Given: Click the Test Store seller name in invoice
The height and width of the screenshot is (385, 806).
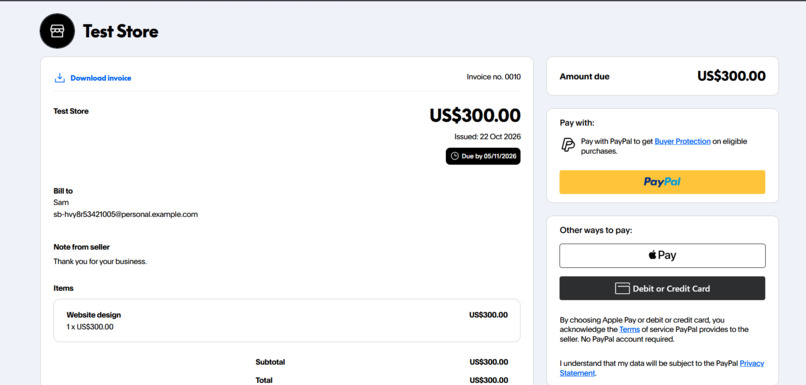Looking at the screenshot, I should click(x=71, y=111).
